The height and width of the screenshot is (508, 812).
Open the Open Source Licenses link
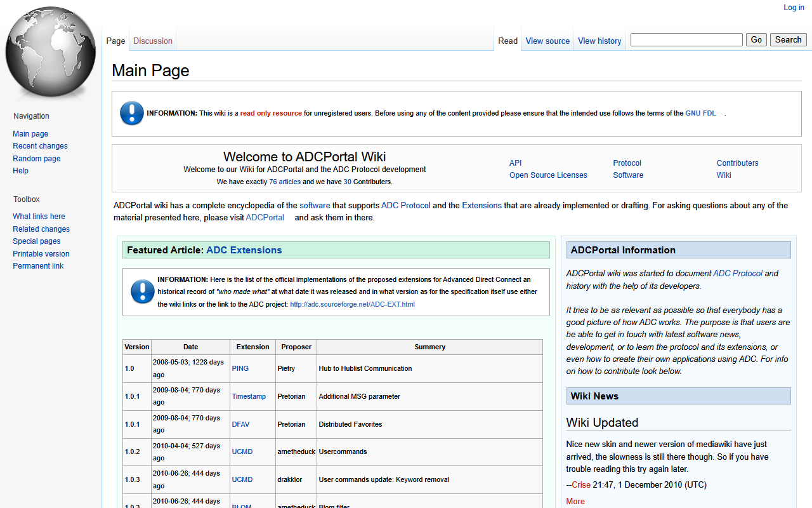[548, 175]
